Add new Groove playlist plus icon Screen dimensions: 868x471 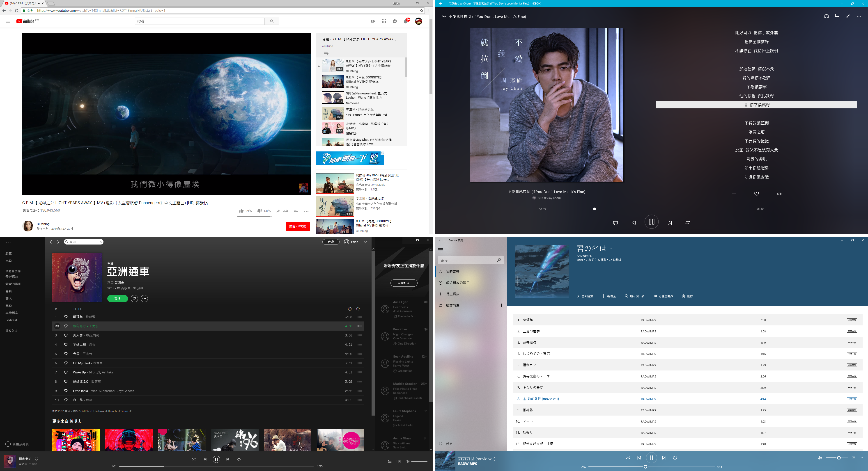[x=501, y=305]
